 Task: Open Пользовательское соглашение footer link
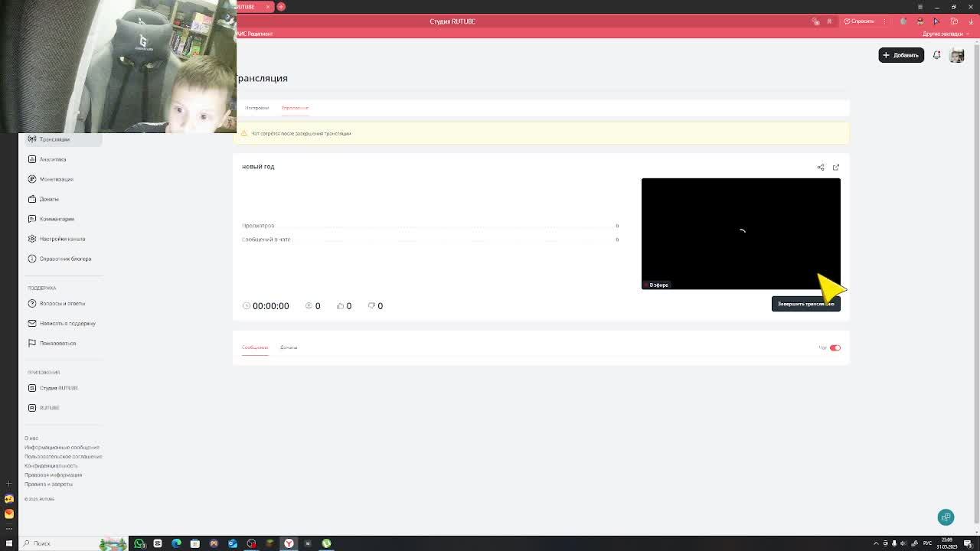coord(63,457)
